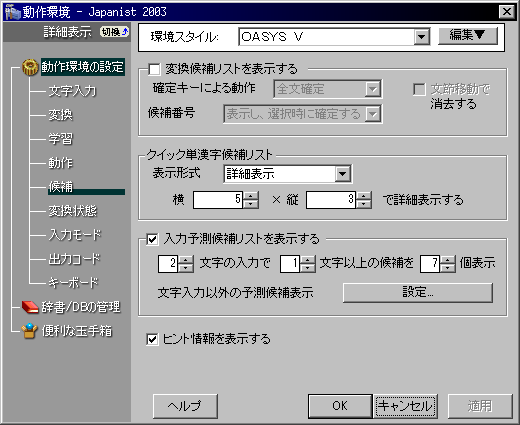This screenshot has width=520, height=425.
Task: Click the ヘルプ button
Action: 185,406
